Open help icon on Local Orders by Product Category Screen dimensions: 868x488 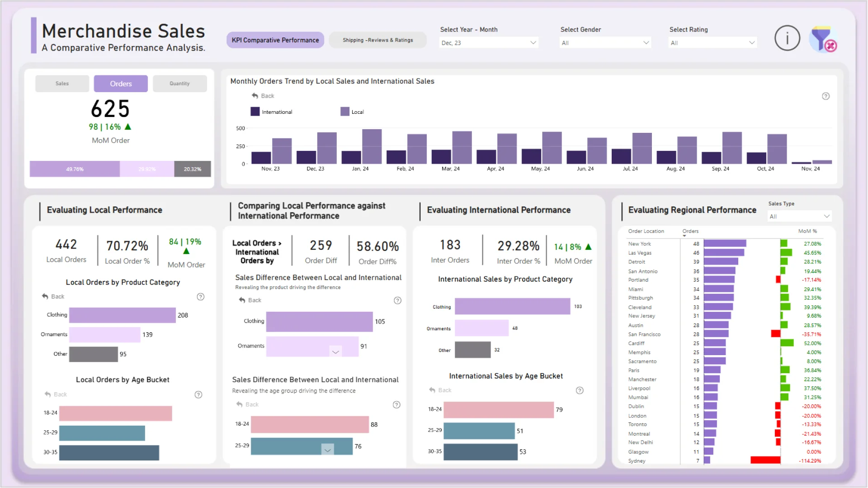tap(201, 297)
